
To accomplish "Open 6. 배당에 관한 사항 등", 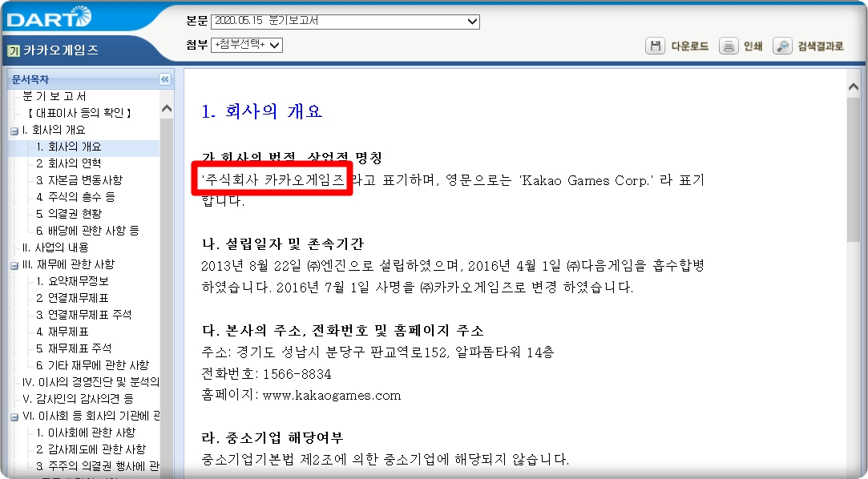I will tap(87, 230).
